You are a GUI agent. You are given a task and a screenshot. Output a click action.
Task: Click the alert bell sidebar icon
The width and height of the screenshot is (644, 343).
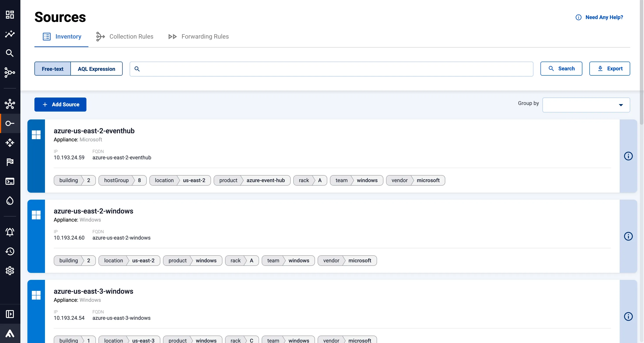10,232
